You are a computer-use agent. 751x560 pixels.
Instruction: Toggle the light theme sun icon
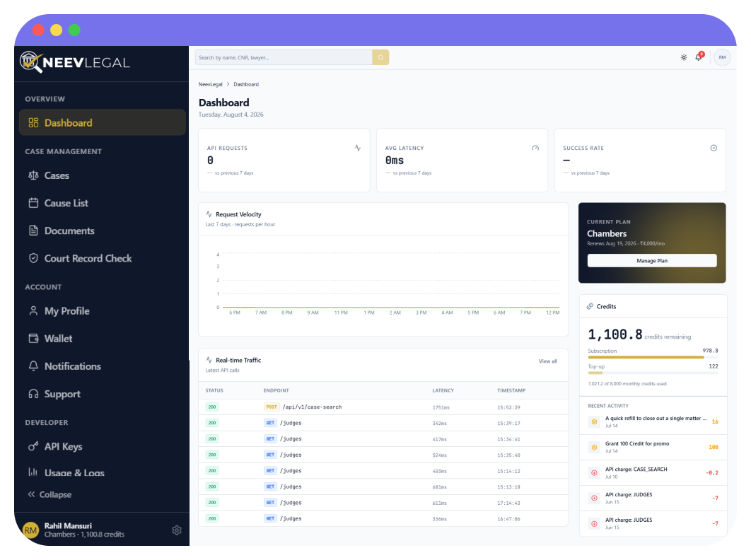[x=684, y=57]
